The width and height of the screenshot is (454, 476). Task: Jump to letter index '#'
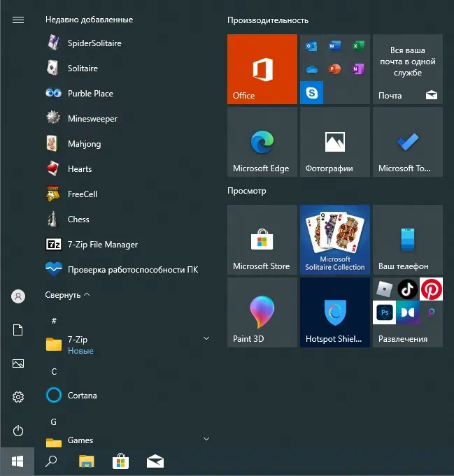[54, 321]
